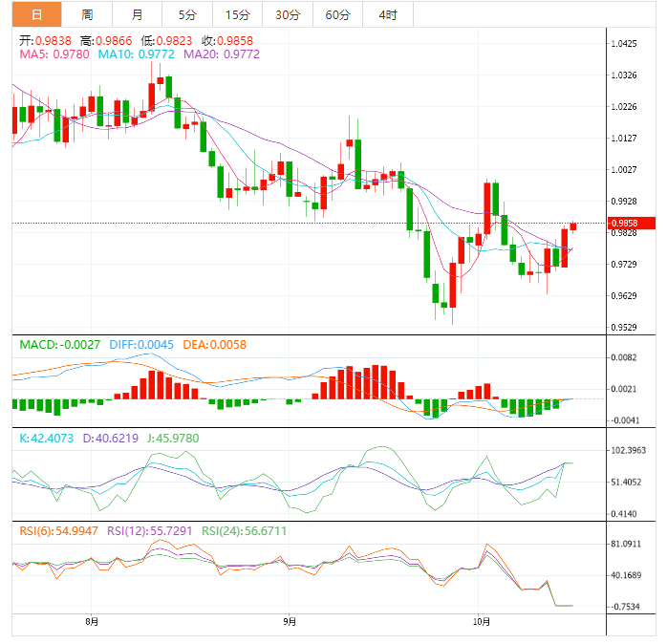Click the 开:0.9838 open price value
Viewport: 667px width, 644px height.
pyautogui.click(x=46, y=41)
